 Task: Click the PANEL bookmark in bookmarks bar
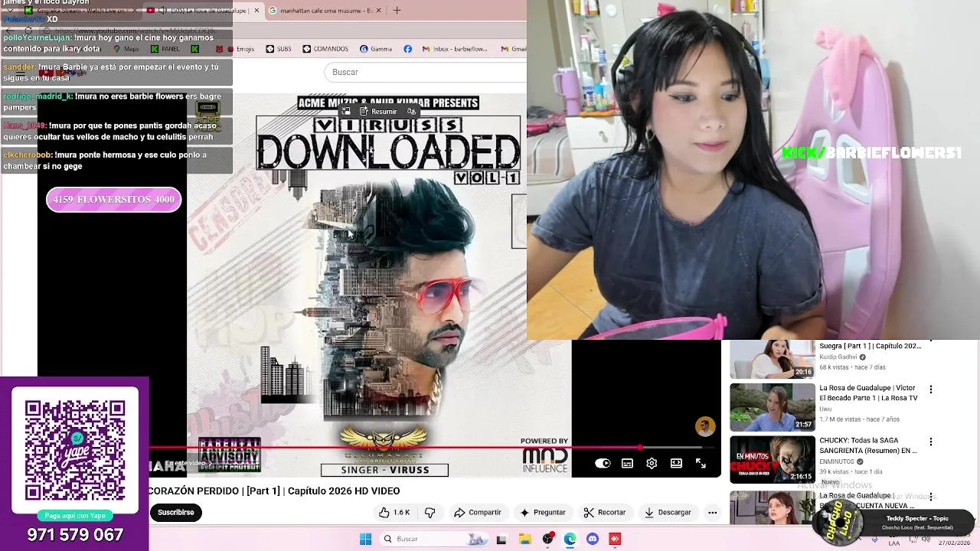tap(165, 49)
